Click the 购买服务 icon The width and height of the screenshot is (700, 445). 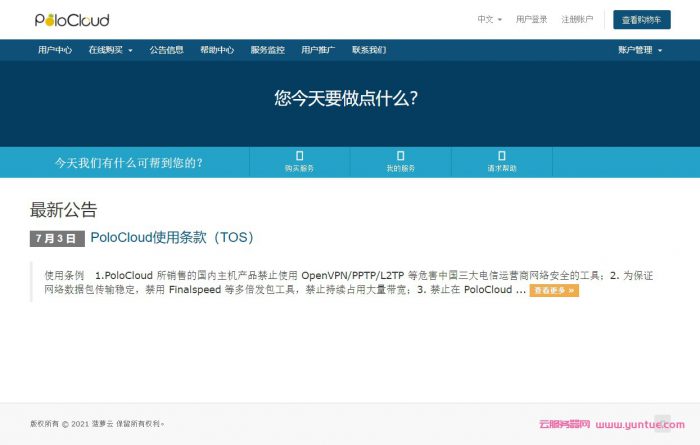(299, 156)
